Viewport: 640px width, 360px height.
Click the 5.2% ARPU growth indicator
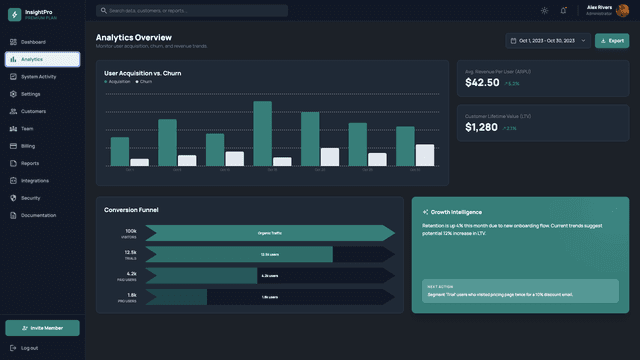point(512,84)
